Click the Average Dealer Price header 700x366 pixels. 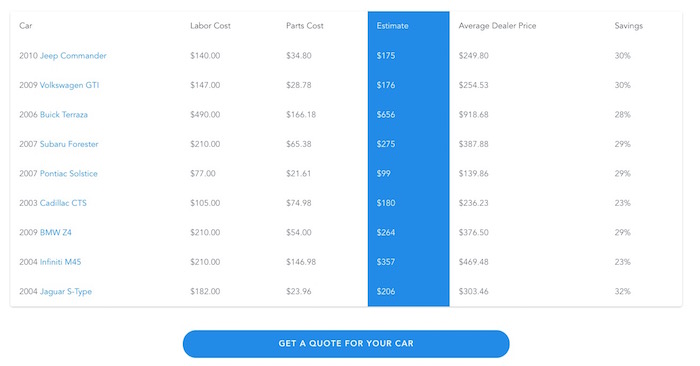point(497,26)
